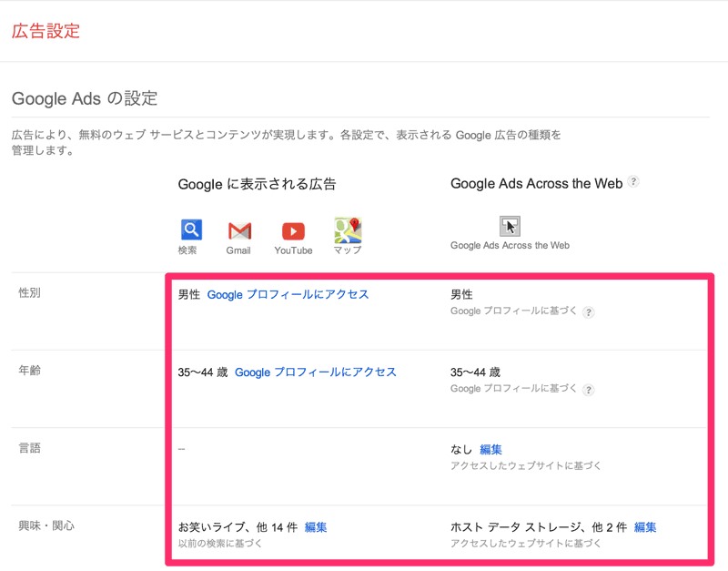Click help icon in the 年齢 row
The height and width of the screenshot is (571, 728).
[589, 390]
